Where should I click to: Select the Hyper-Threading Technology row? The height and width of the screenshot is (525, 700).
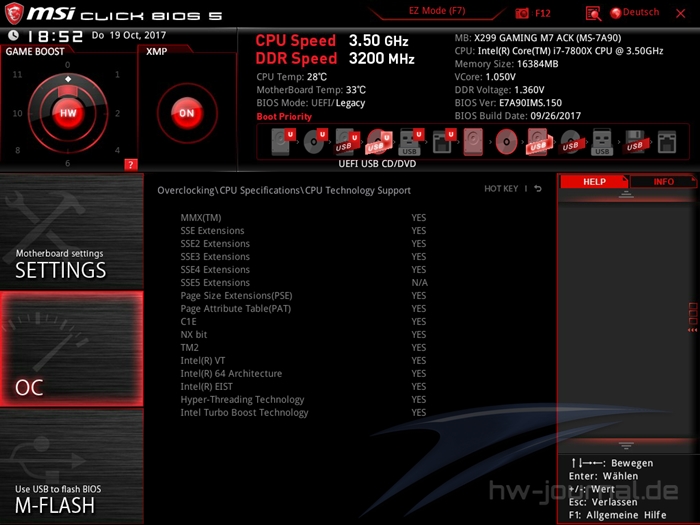(x=304, y=400)
